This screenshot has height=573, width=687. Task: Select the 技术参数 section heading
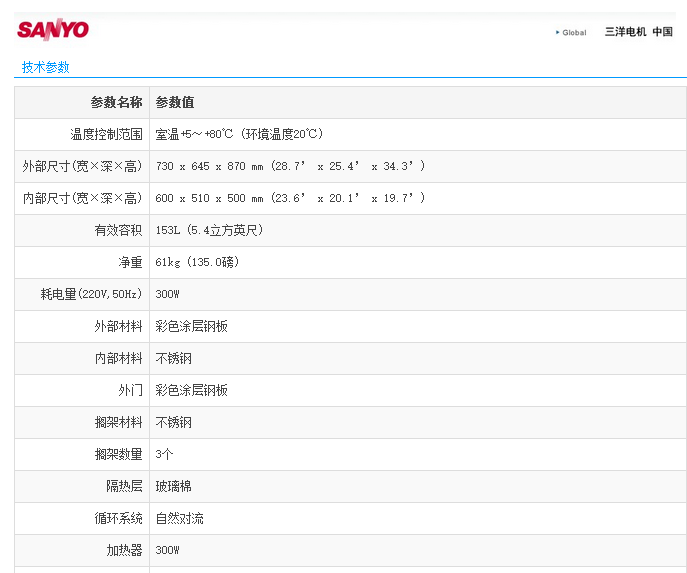click(x=46, y=67)
